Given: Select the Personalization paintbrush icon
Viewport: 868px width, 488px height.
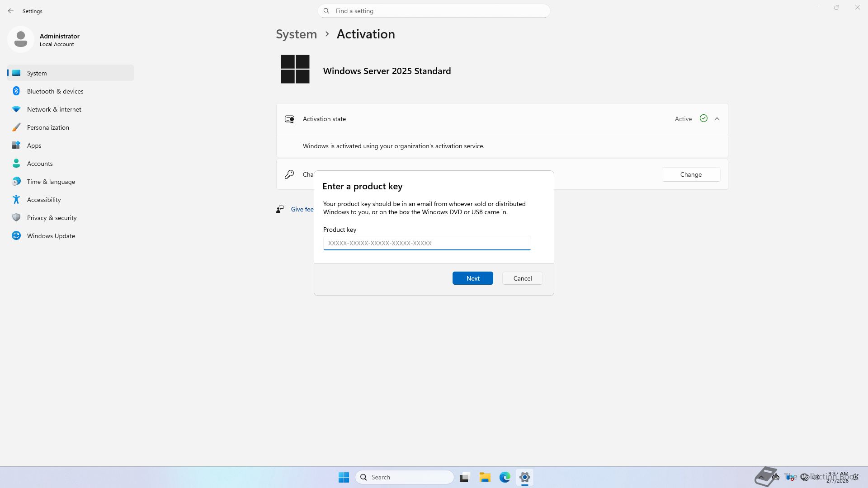Looking at the screenshot, I should coord(16,127).
